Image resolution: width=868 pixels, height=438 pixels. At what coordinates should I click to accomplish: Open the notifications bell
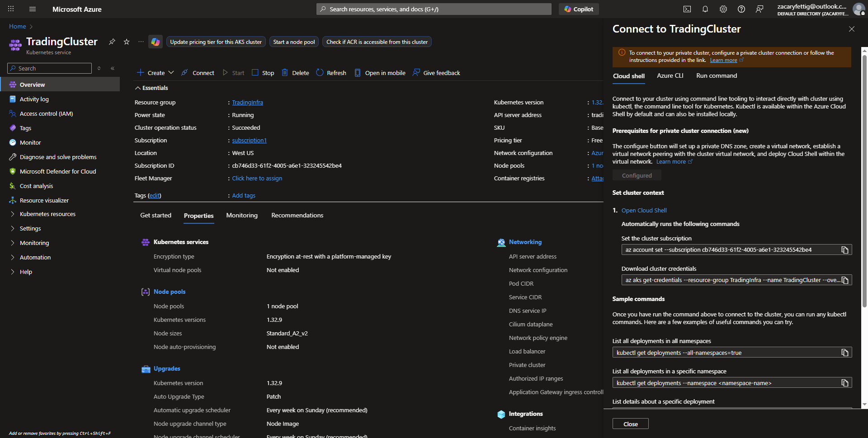[705, 9]
